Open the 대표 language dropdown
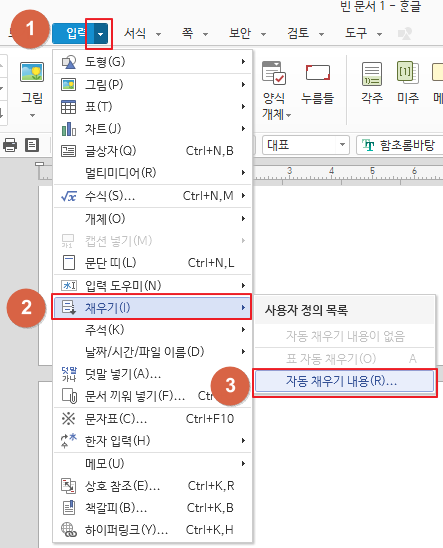The height and width of the screenshot is (548, 443). 306,145
